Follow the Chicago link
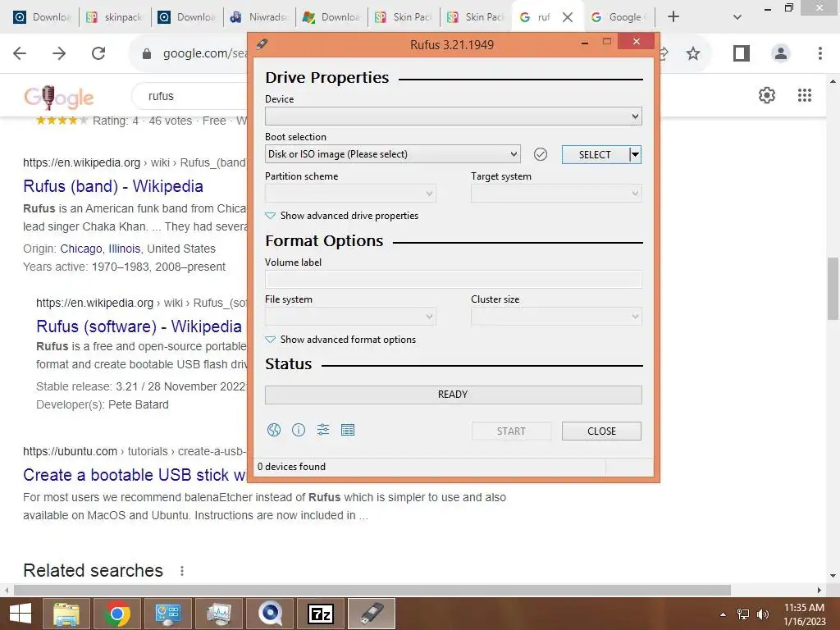 pyautogui.click(x=81, y=249)
